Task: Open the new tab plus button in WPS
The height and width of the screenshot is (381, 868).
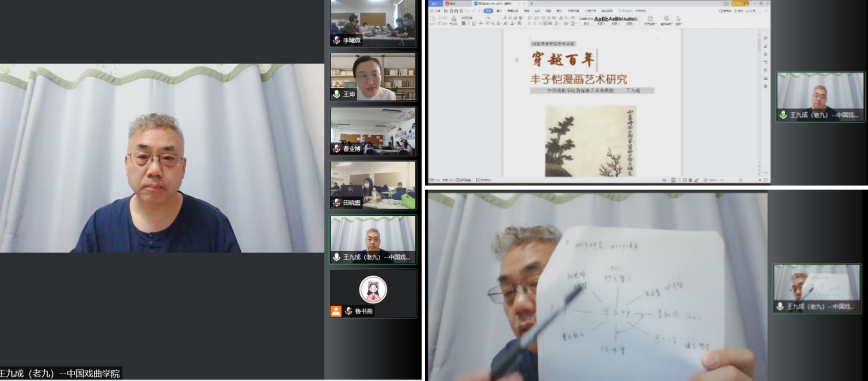Action: coord(531,3)
